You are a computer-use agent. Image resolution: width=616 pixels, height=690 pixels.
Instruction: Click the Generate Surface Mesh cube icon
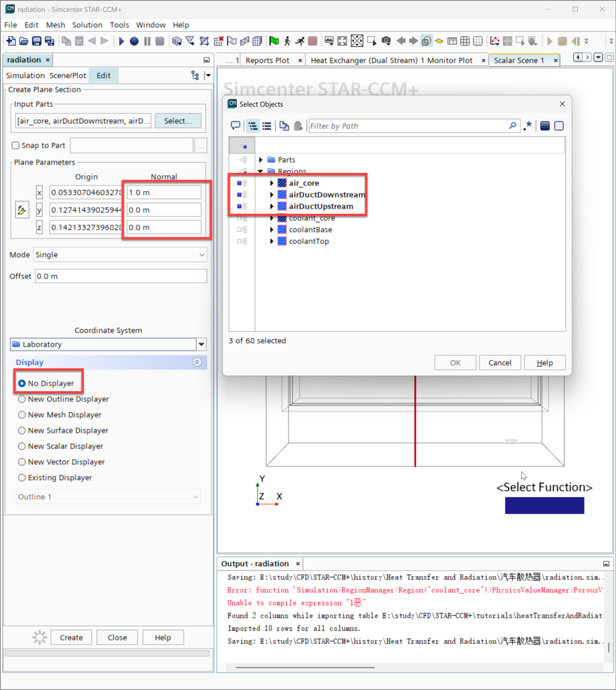click(177, 41)
